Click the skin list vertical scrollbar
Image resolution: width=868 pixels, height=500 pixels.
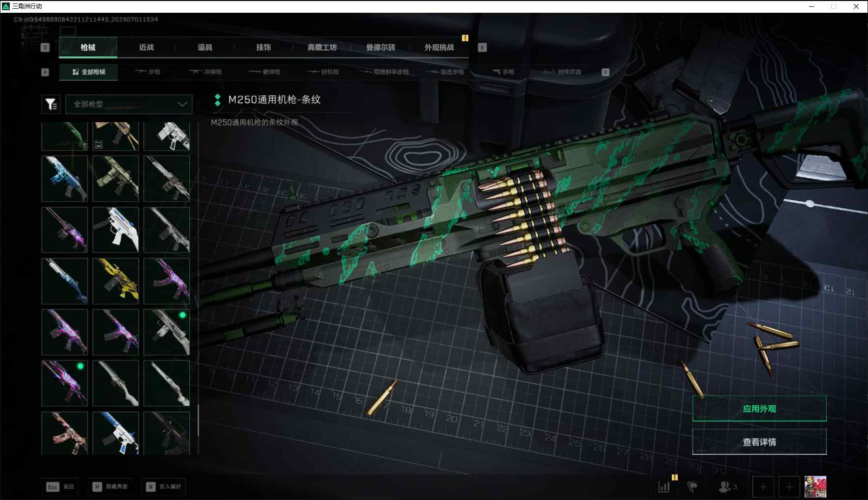tap(198, 421)
